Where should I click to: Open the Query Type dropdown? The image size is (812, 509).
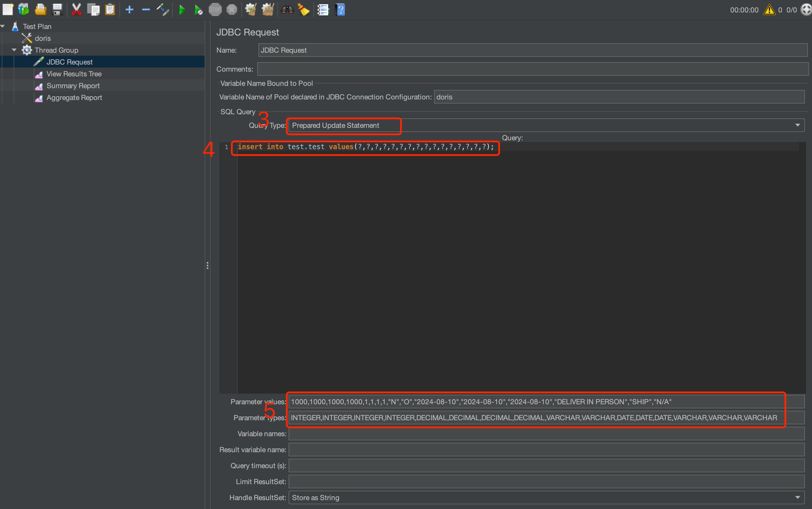coord(798,125)
